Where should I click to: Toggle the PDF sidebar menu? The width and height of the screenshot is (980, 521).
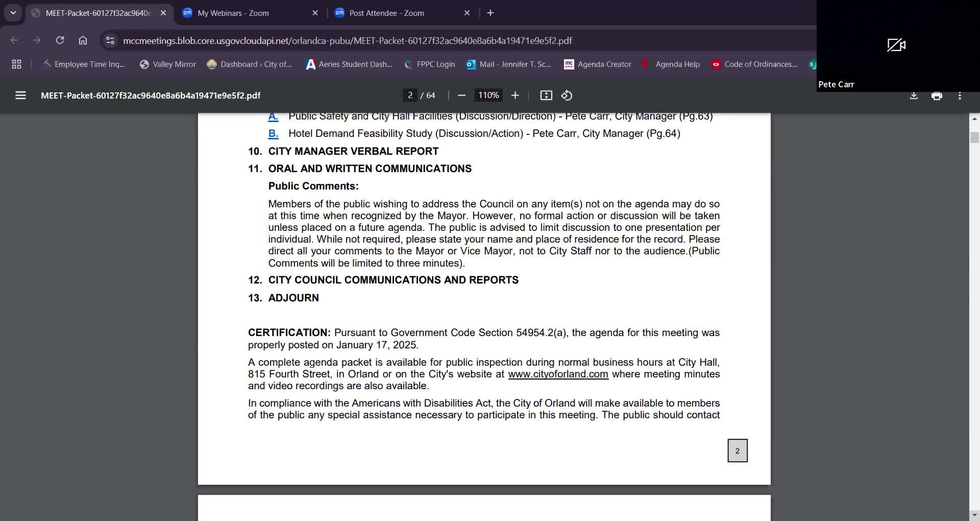20,96
